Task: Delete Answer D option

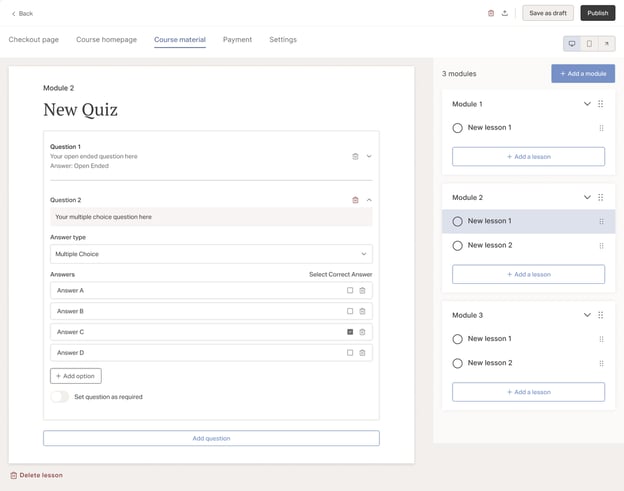Action: point(362,353)
